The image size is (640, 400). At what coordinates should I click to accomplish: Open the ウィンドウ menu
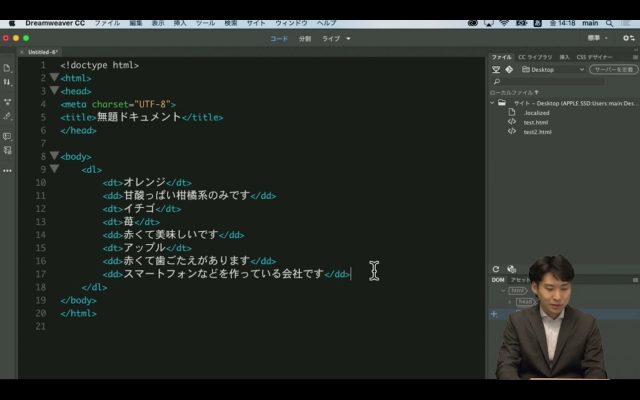(291, 23)
